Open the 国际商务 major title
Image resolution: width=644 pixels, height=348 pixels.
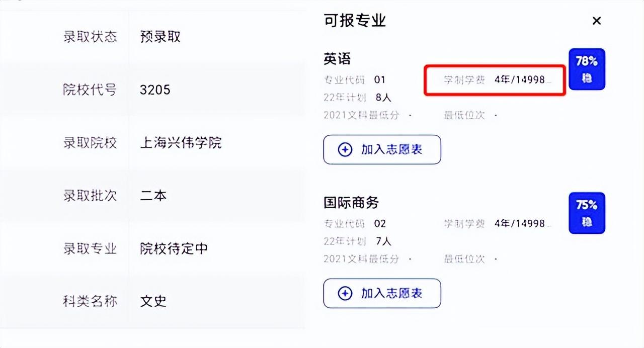click(351, 203)
